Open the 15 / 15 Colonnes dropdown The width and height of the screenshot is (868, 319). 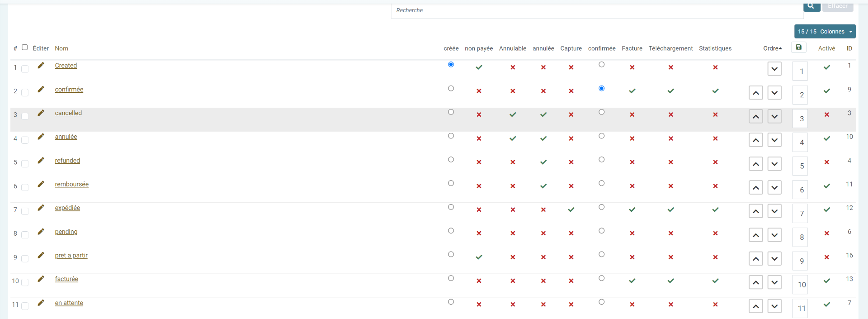[825, 32]
